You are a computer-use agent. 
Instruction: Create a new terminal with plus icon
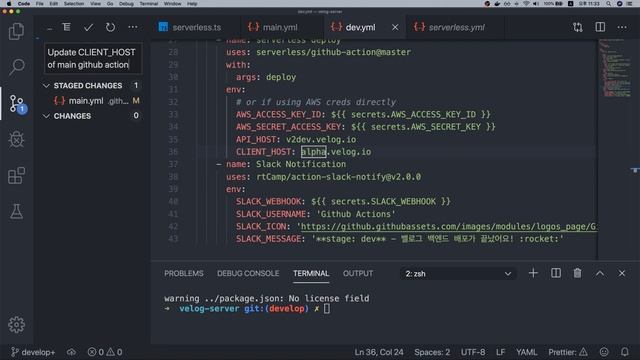(533, 273)
